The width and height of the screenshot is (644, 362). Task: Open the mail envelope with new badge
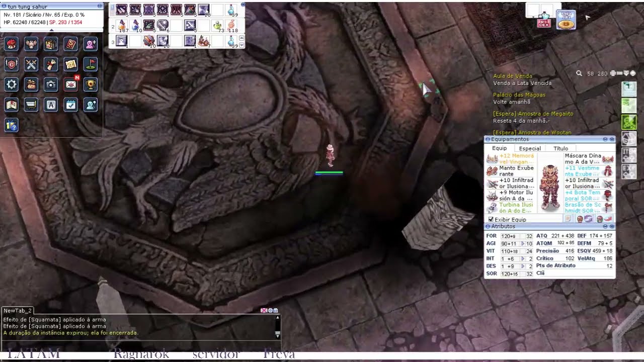point(71,84)
